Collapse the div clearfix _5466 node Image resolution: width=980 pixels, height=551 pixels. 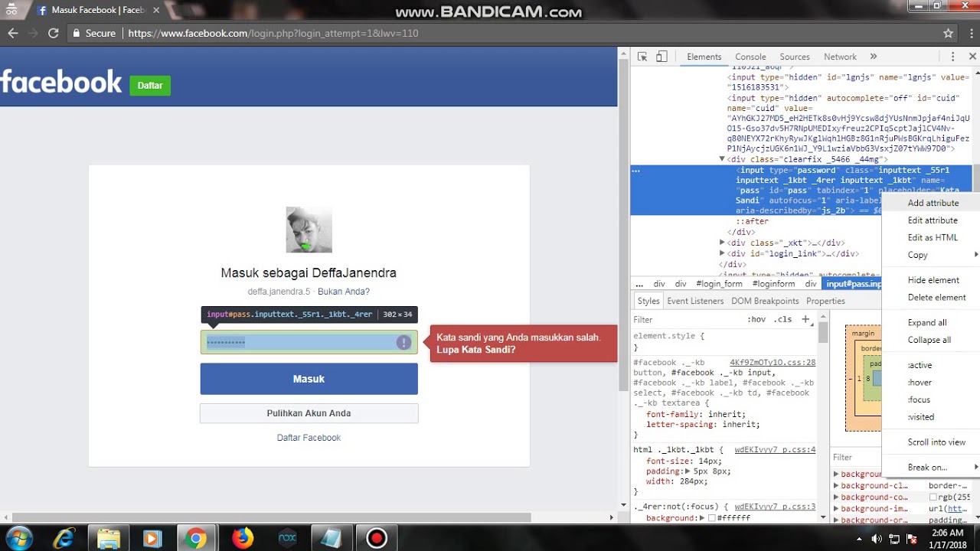721,159
